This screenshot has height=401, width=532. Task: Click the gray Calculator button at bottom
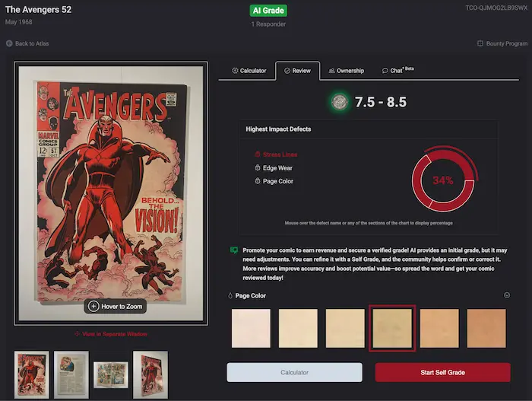[294, 372]
